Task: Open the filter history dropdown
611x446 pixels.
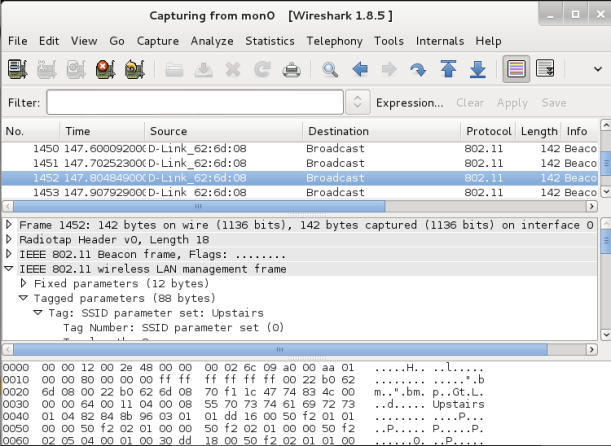Action: (358, 102)
